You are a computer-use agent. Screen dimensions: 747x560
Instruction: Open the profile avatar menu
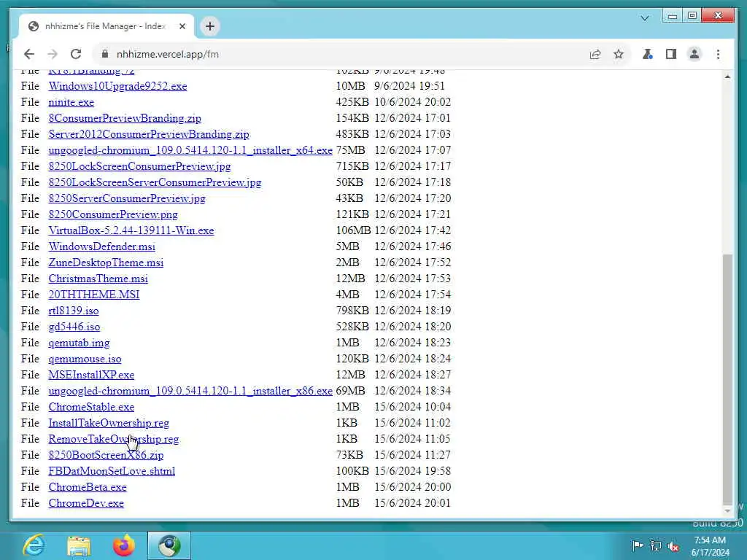694,54
